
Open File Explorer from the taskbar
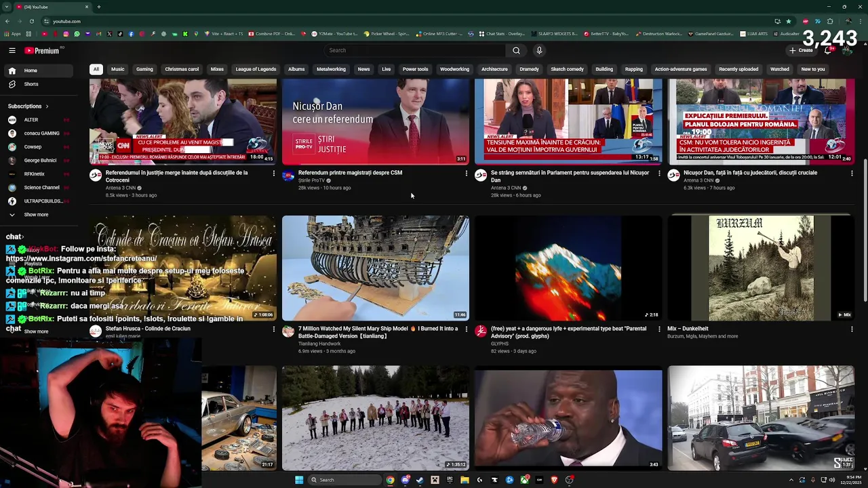465,480
